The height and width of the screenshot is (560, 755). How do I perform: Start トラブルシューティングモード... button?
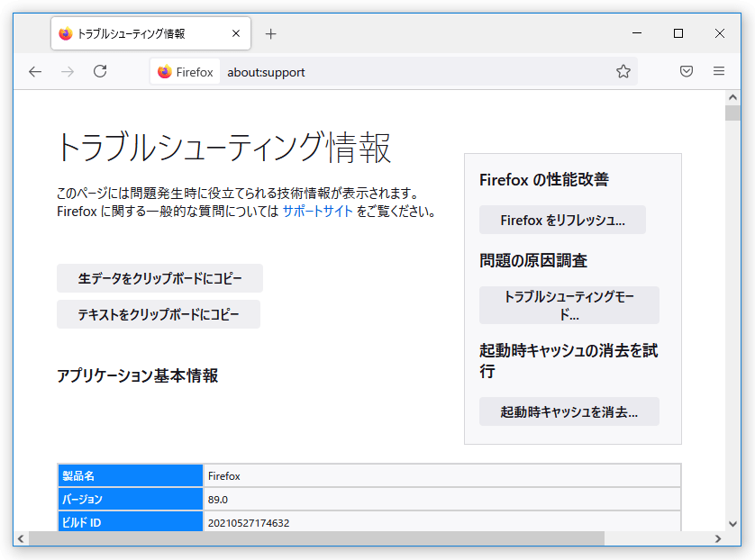click(x=569, y=305)
